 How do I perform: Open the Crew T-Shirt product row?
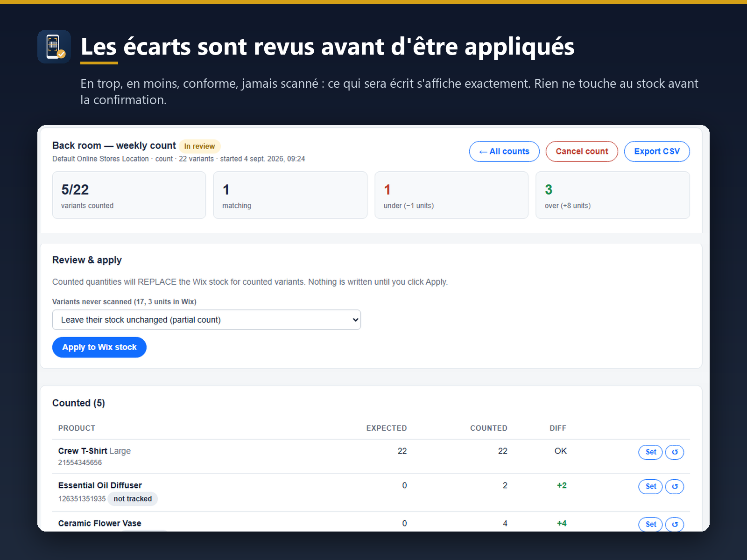pyautogui.click(x=371, y=456)
